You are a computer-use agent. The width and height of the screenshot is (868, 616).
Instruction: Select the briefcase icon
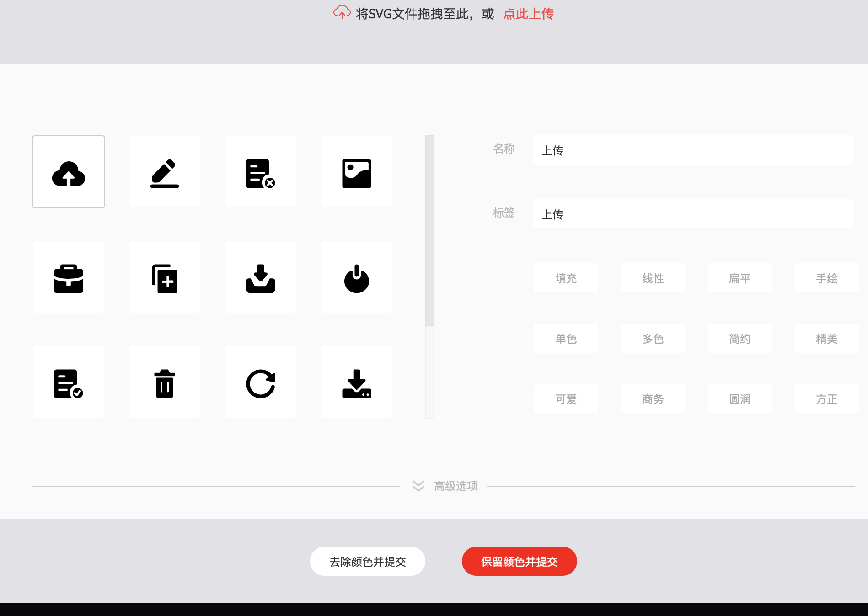tap(68, 277)
